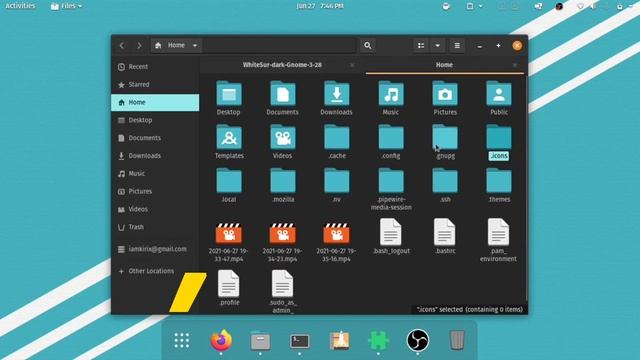The height and width of the screenshot is (360, 640).
Task: Select the .bash_logout file
Action: coord(391,232)
